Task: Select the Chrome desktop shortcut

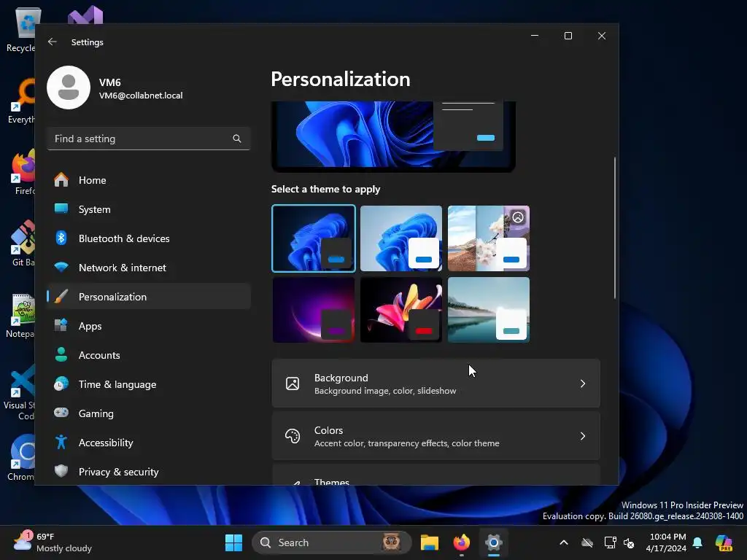Action: pyautogui.click(x=20, y=458)
